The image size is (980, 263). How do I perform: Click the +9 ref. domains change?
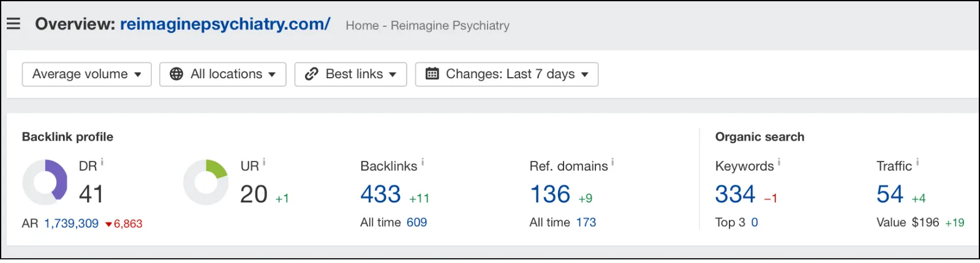[x=586, y=199]
